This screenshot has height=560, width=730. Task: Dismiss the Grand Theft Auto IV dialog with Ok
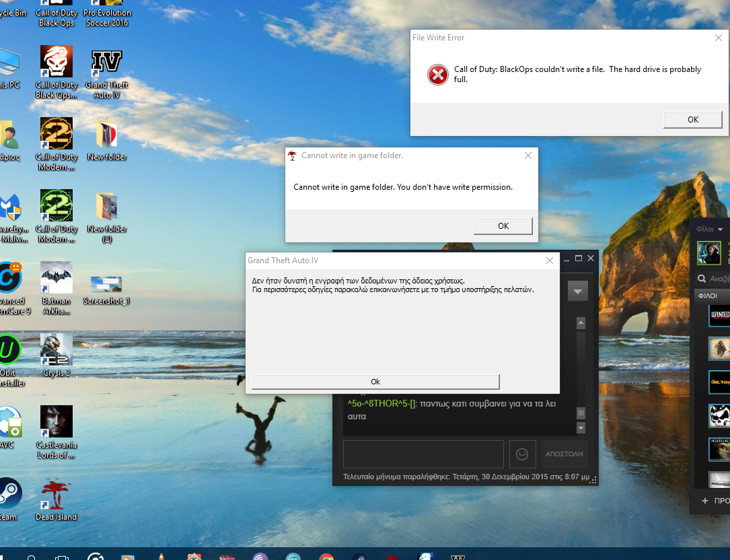click(x=375, y=382)
